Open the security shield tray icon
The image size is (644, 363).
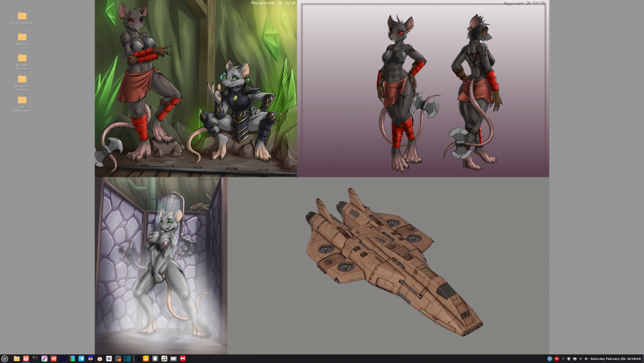pyautogui.click(x=569, y=359)
